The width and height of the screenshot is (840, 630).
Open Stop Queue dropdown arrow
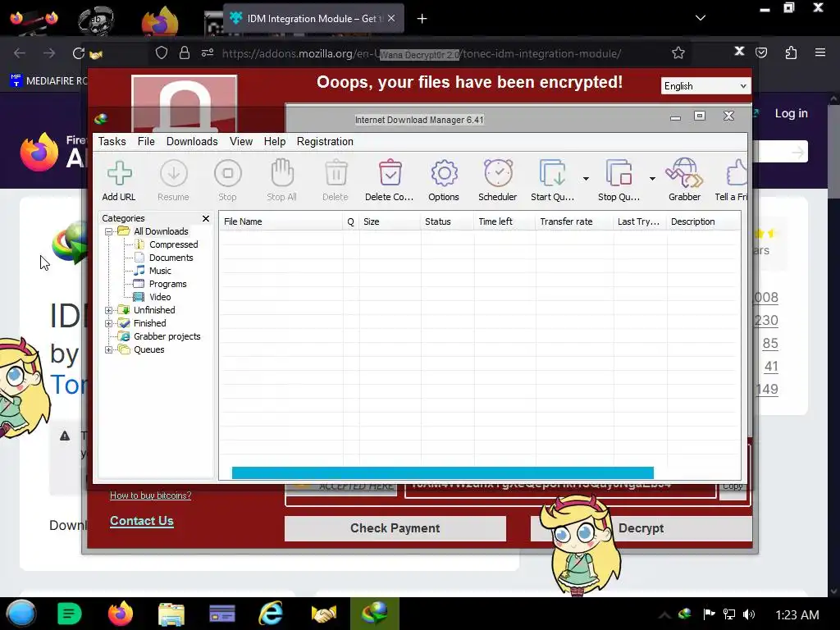click(652, 178)
